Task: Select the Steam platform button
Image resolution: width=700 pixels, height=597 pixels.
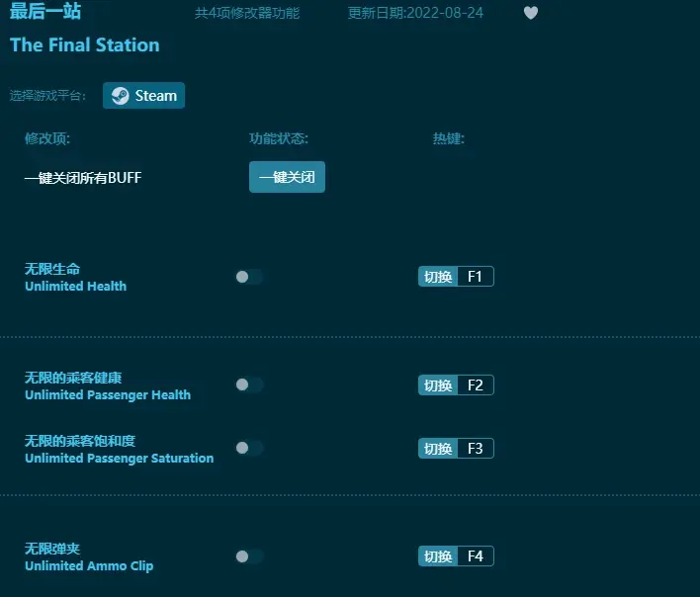Action: click(143, 96)
